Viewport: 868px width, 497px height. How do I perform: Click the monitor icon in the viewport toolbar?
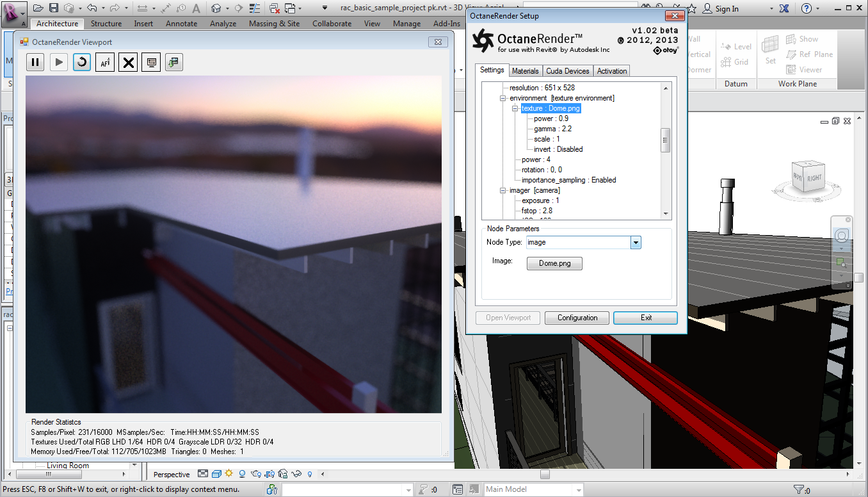pyautogui.click(x=151, y=62)
